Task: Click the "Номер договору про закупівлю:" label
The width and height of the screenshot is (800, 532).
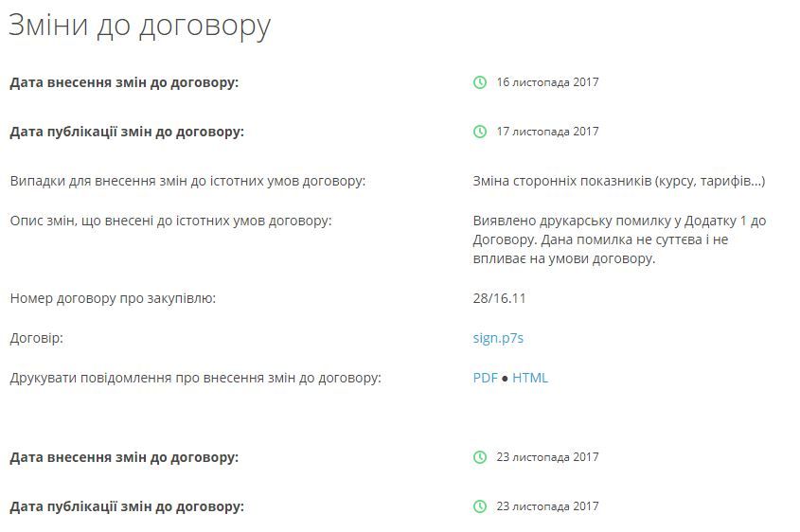Action: [113, 298]
